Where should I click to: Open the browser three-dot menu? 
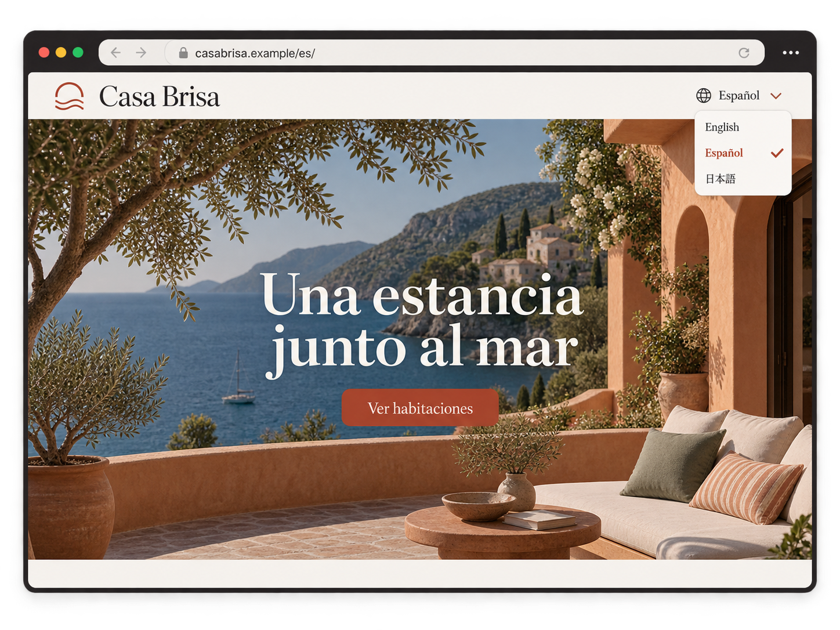(x=791, y=53)
